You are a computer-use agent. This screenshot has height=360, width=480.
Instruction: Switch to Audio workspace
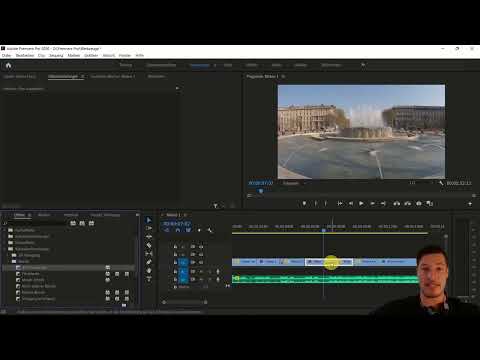[x=276, y=65]
